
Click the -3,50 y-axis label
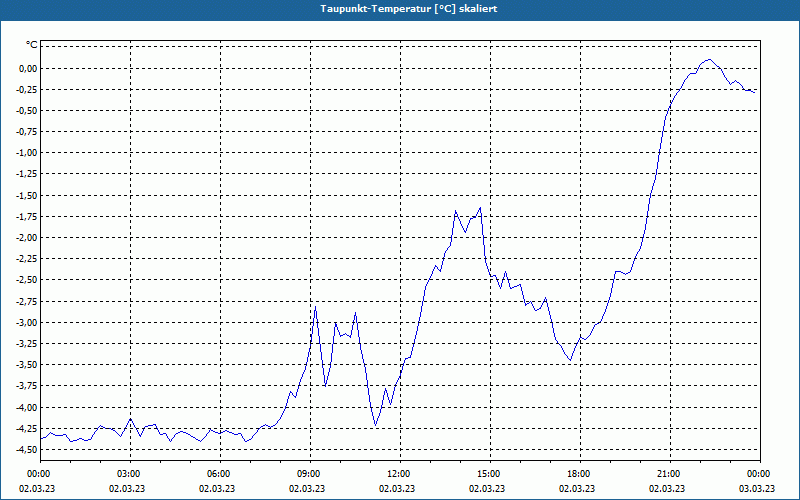point(27,365)
